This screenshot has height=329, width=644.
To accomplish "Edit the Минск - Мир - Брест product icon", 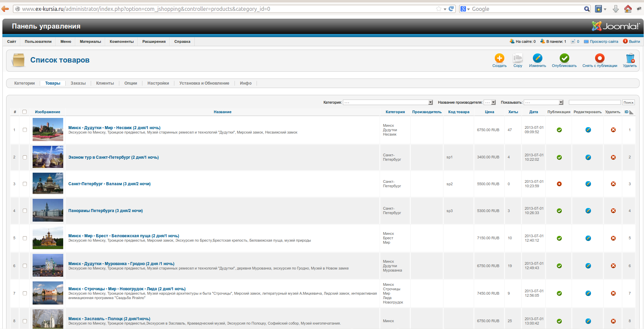I will [588, 238].
